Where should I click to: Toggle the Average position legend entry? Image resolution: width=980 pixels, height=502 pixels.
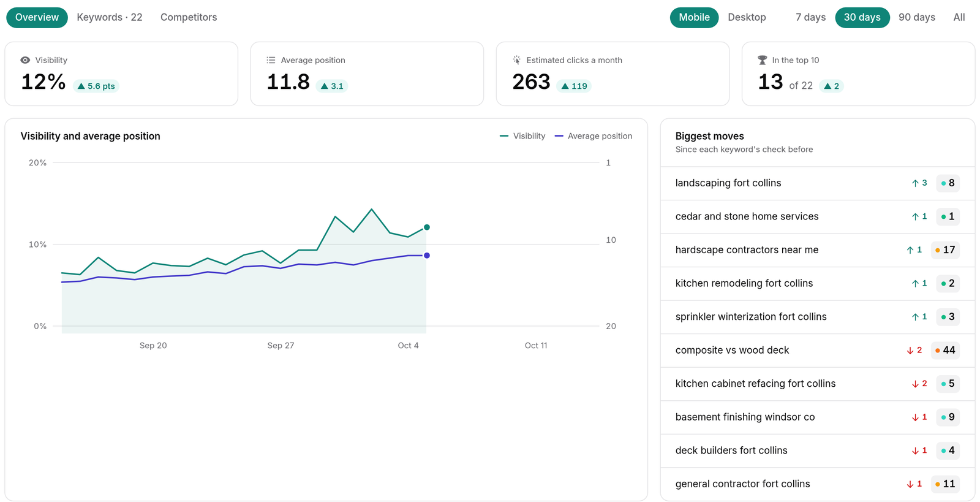point(594,136)
